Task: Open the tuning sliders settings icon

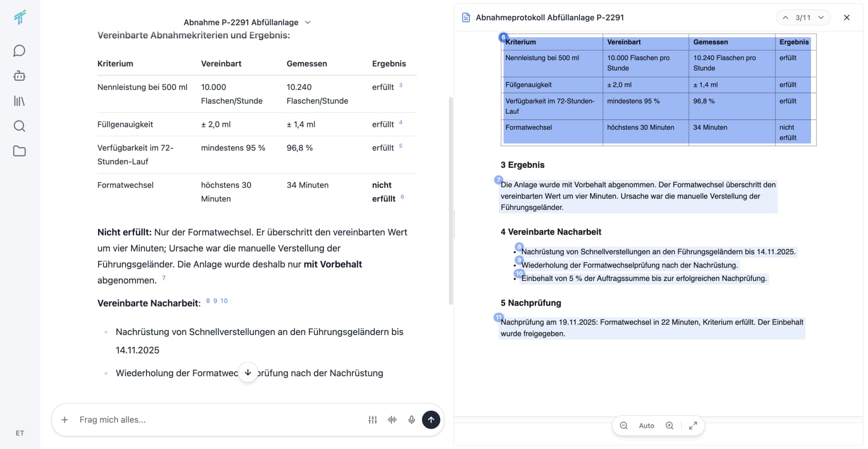Action: (x=373, y=420)
